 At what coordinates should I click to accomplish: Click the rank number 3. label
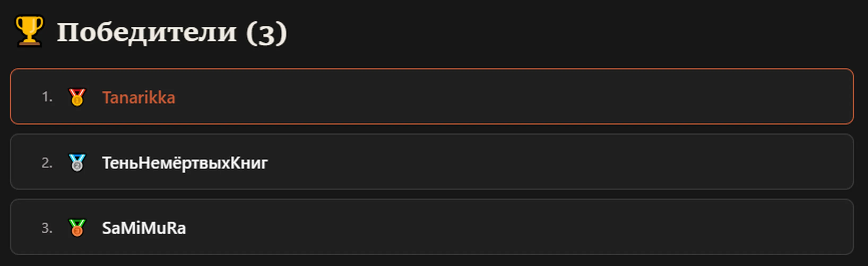[x=47, y=228]
